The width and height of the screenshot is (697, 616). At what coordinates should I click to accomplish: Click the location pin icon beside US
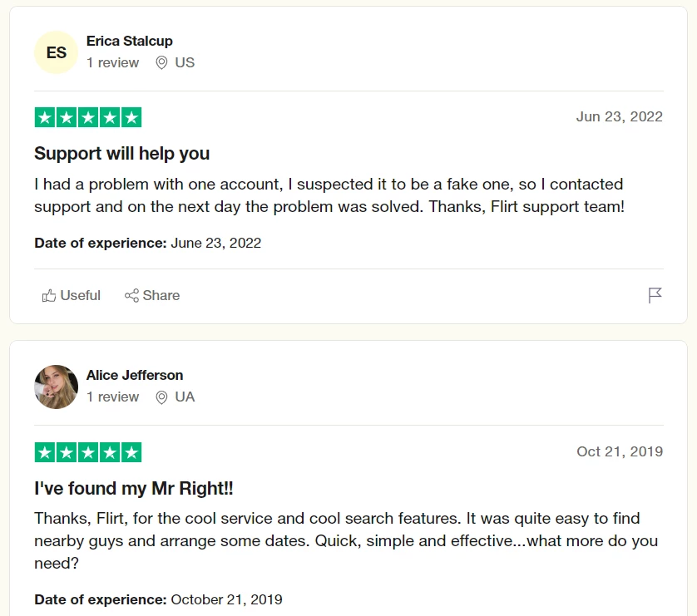(161, 63)
